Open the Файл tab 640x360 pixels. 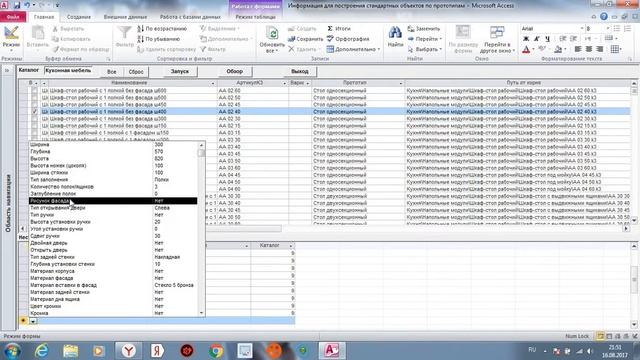coord(13,17)
